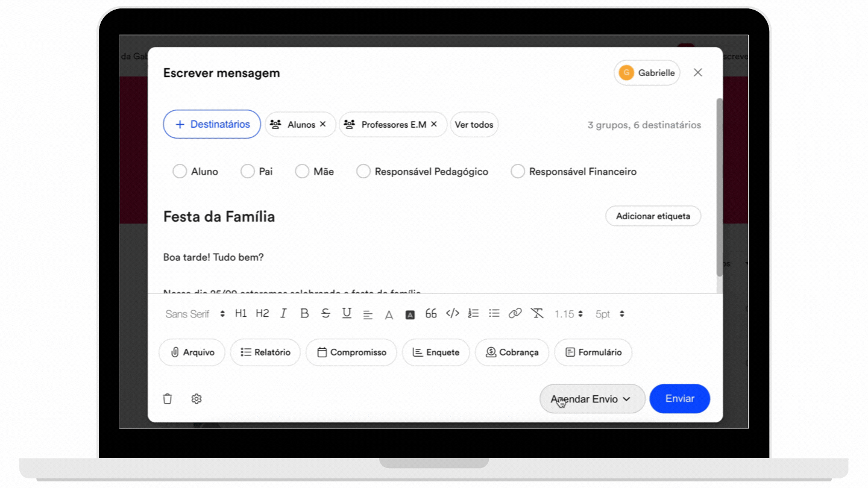
Task: Click the Enviar button
Action: point(680,399)
